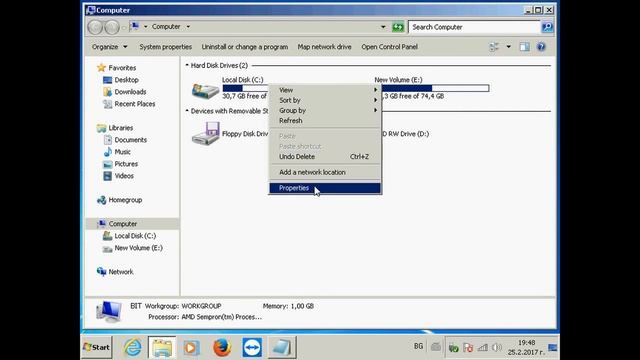Screen dimensions: 640x360
Task: Launch Internet Explorer from the taskbar
Action: point(133,347)
